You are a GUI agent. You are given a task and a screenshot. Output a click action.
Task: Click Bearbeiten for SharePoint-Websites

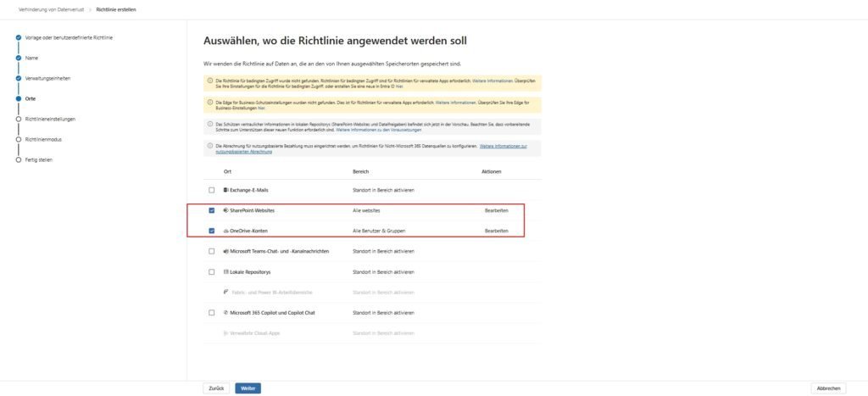coord(496,210)
